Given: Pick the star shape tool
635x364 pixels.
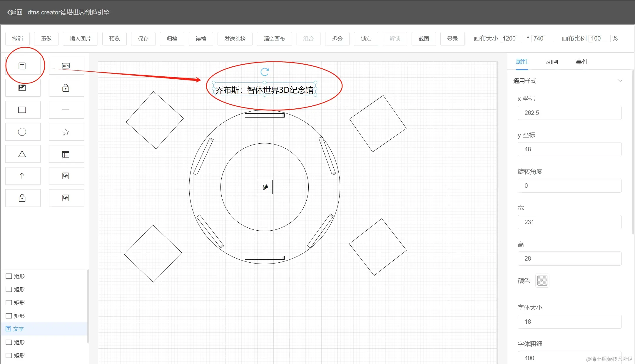Looking at the screenshot, I should 66,132.
